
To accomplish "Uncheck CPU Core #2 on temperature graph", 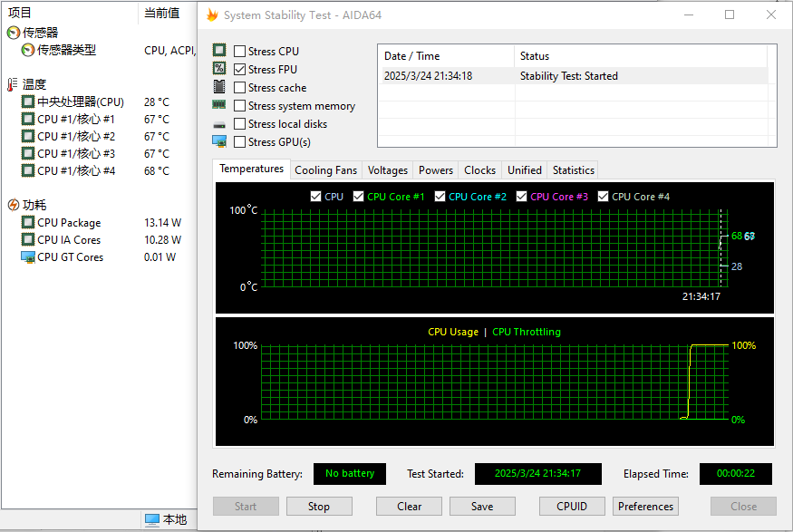I will point(440,196).
